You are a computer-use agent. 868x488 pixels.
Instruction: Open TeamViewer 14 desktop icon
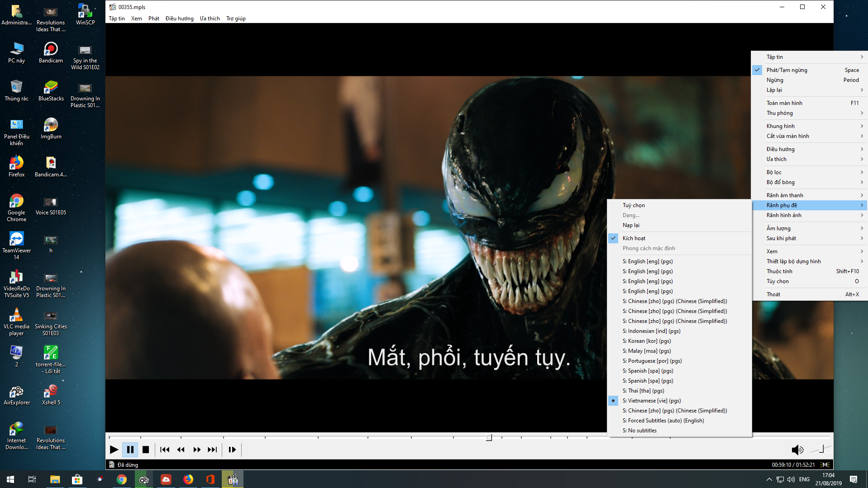17,246
